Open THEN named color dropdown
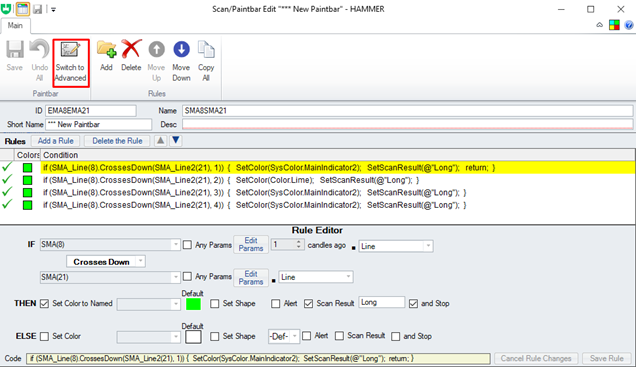This screenshot has height=367, width=636. point(176,304)
